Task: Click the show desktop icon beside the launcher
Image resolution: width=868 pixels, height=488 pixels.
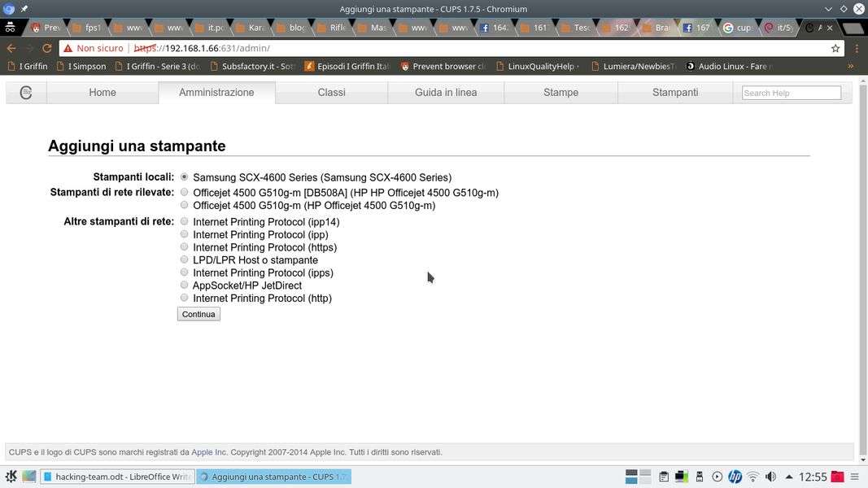Action: tap(28, 477)
